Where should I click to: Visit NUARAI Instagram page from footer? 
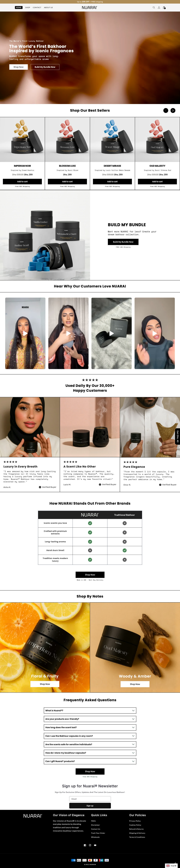pos(90,845)
